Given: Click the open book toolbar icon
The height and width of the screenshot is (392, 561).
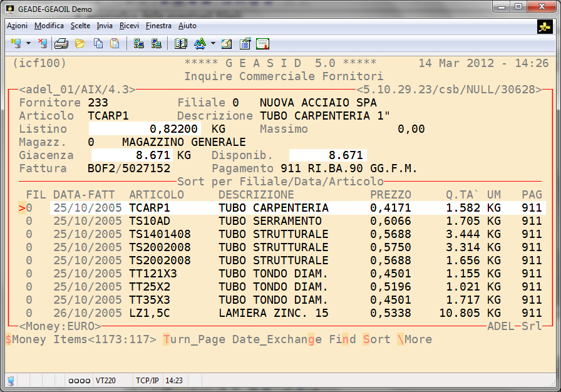Looking at the screenshot, I should (181, 44).
